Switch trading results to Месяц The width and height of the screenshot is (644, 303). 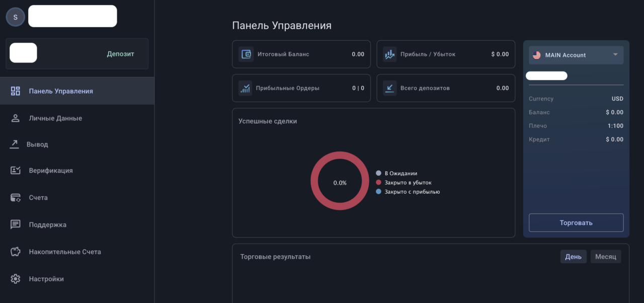606,257
